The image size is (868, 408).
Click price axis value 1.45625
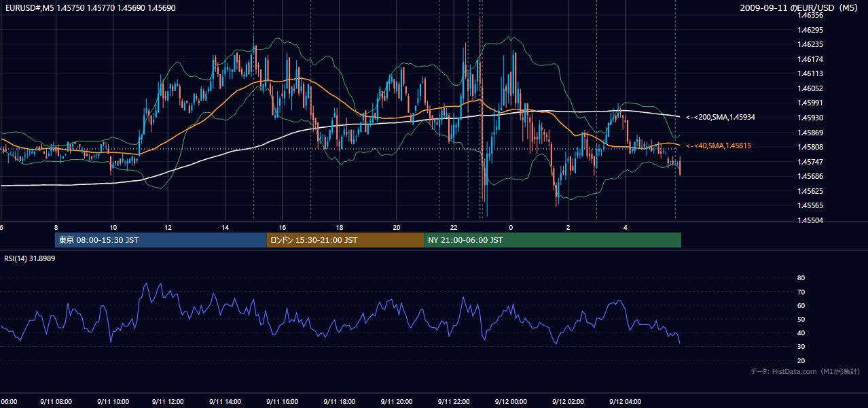point(810,191)
